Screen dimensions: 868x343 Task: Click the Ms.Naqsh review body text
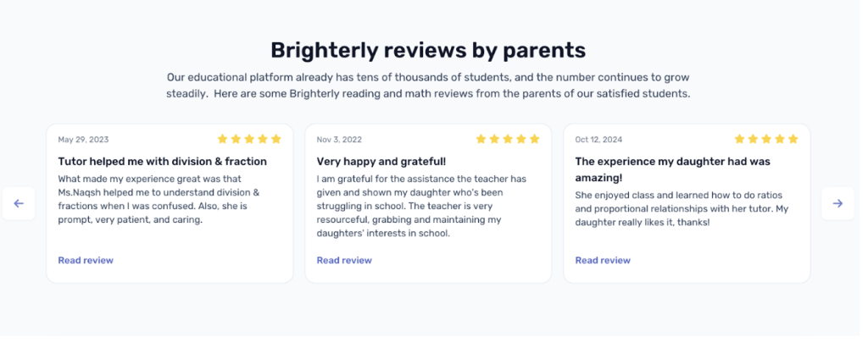[x=159, y=199]
